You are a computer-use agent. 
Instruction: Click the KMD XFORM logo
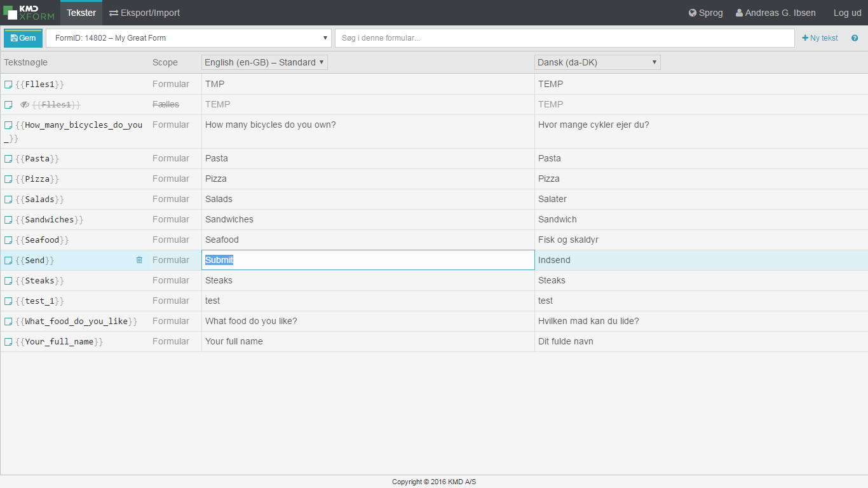coord(29,13)
